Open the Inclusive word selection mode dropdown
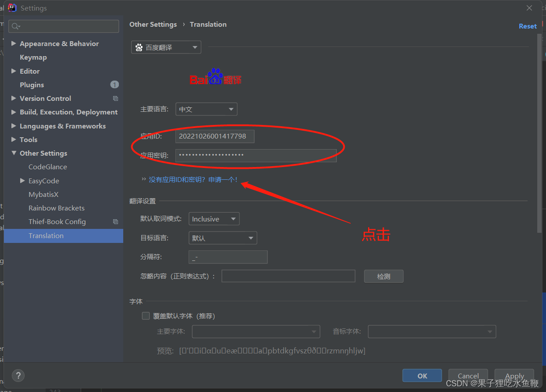Viewport: 546px width, 392px height. click(214, 219)
